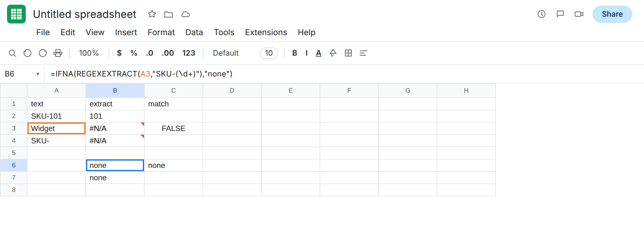Select cell containing SKU-101
The width and height of the screenshot is (644, 252).
[x=56, y=116]
